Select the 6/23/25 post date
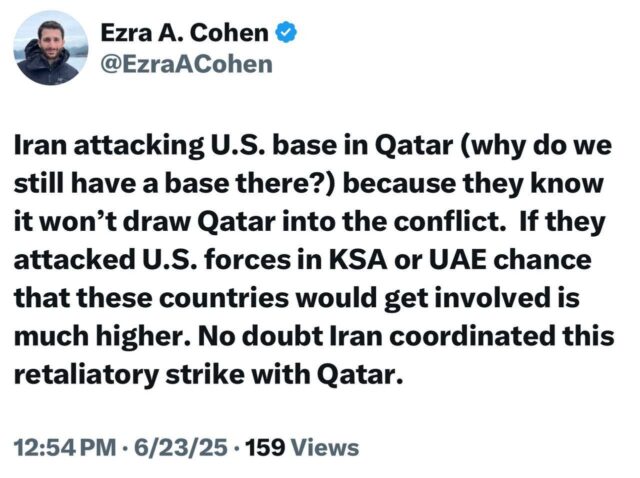 pyautogui.click(x=181, y=447)
